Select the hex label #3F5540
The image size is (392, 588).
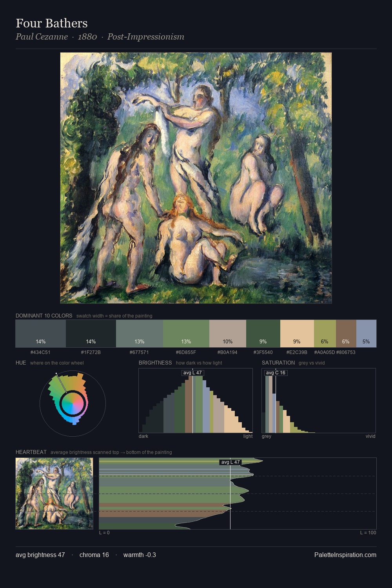point(263,352)
